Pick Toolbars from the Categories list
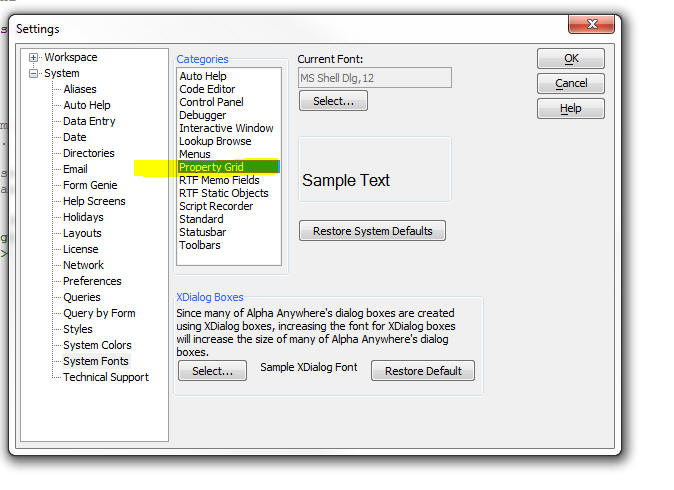This screenshot has height=490, width=674. tap(199, 245)
